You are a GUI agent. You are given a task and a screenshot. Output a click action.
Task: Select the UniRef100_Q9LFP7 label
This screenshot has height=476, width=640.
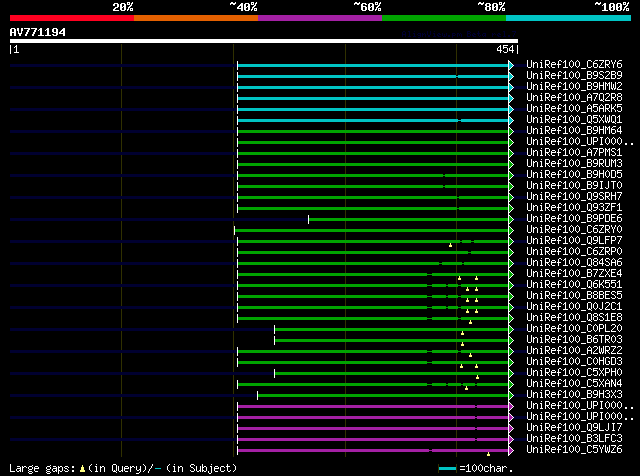pos(574,241)
